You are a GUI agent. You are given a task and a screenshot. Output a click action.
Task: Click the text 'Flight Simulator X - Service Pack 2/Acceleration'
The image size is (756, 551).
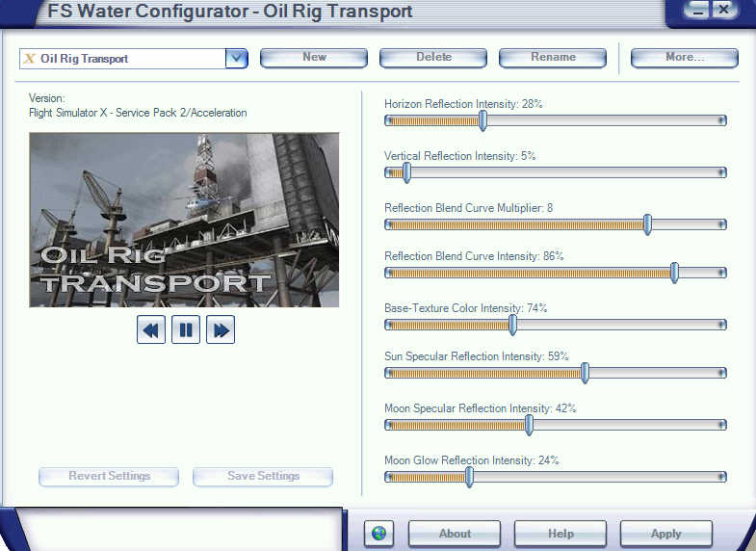point(138,113)
